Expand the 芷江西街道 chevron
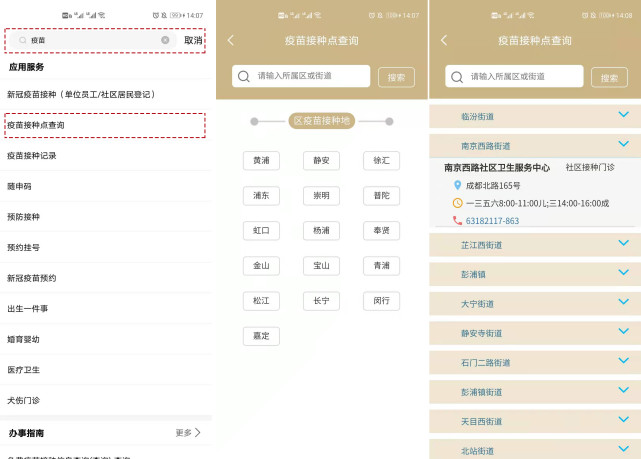The image size is (641, 459). point(624,243)
